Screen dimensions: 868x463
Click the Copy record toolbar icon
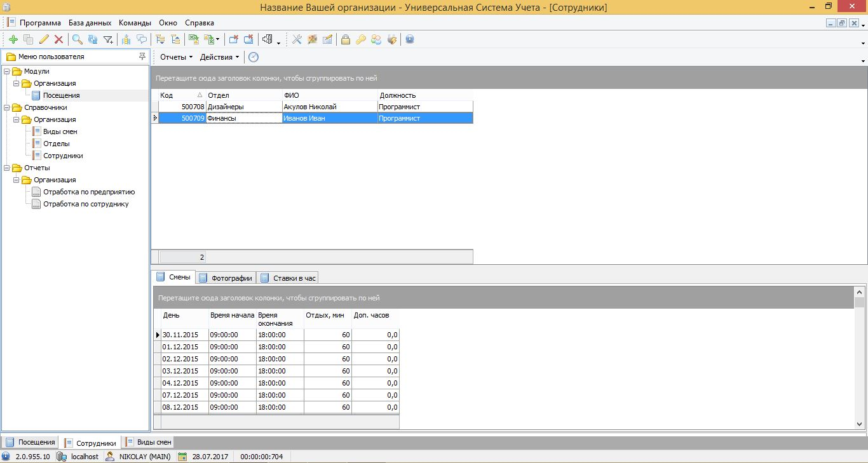pos(28,39)
